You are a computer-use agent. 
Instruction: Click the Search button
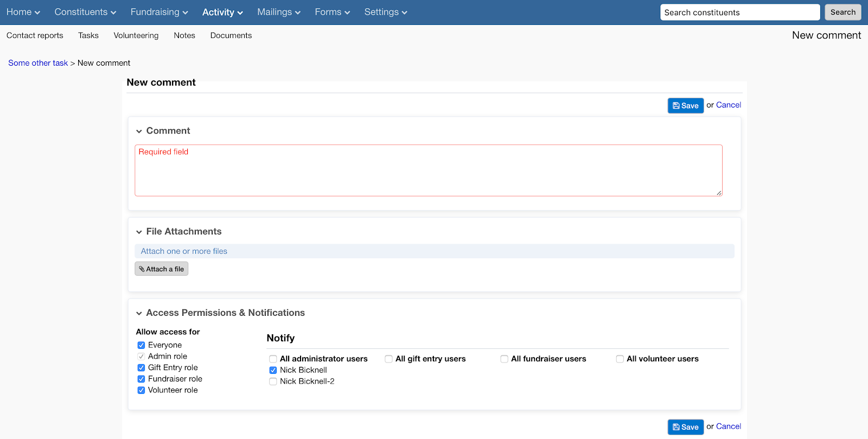[843, 12]
